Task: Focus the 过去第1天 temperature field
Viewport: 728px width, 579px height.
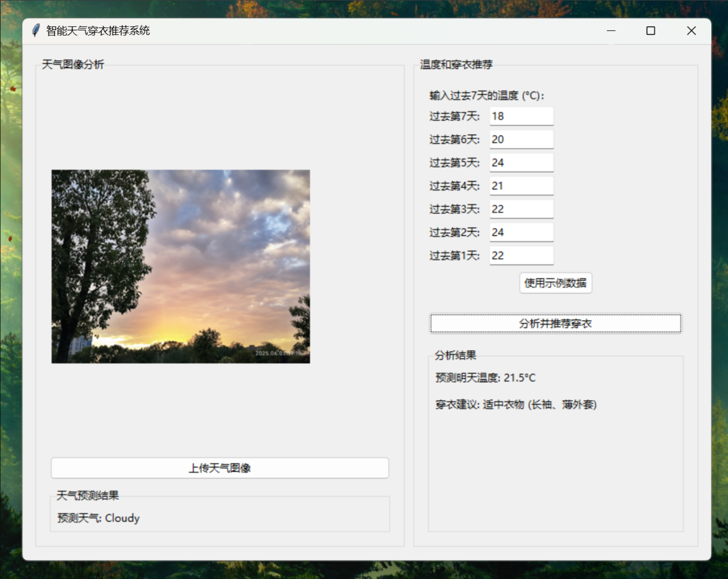Action: pyautogui.click(x=521, y=255)
